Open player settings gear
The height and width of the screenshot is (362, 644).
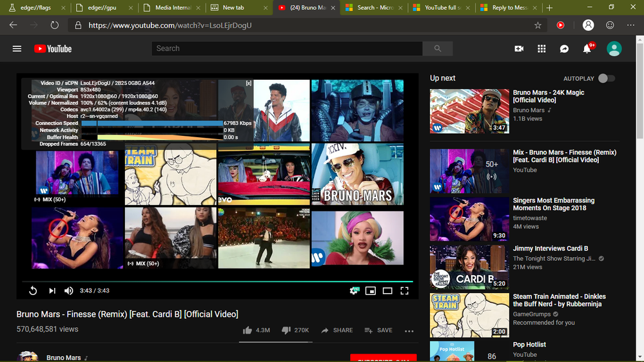tap(354, 291)
